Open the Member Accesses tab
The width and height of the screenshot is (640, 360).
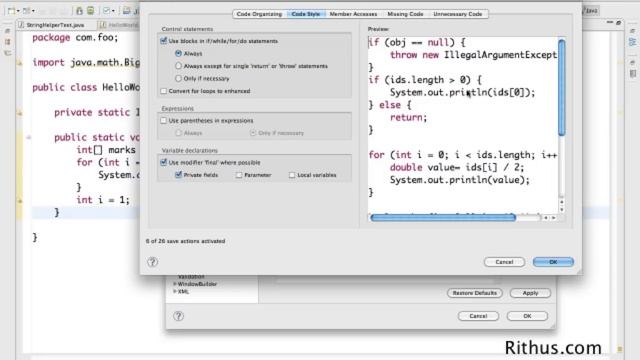353,14
